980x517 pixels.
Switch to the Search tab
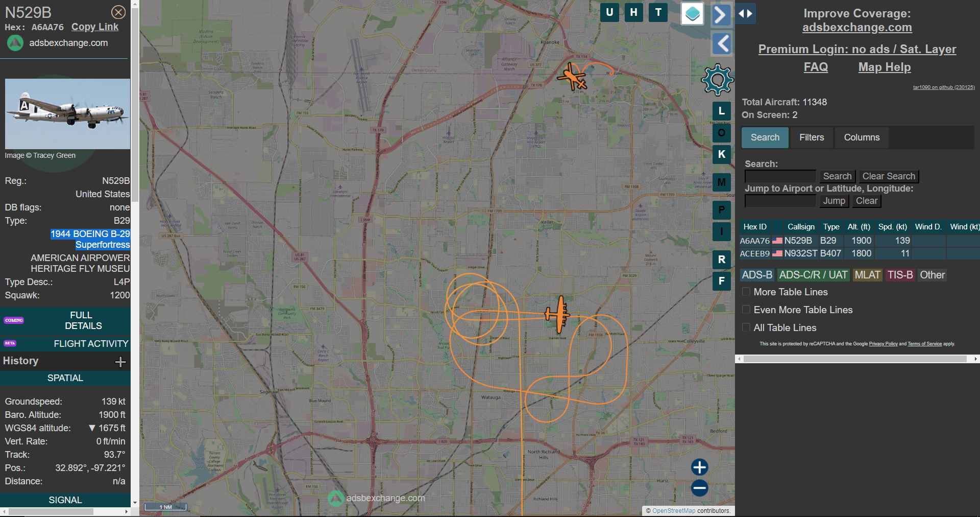765,137
